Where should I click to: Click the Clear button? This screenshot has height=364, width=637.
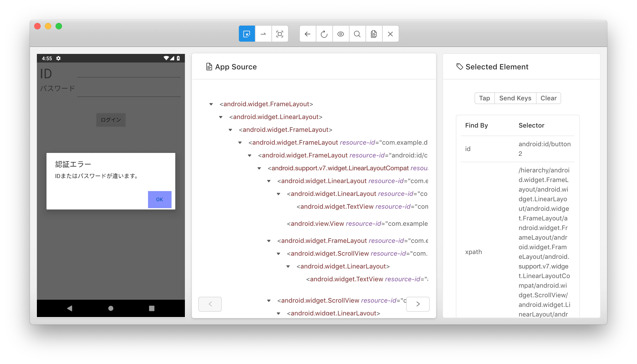(x=549, y=98)
